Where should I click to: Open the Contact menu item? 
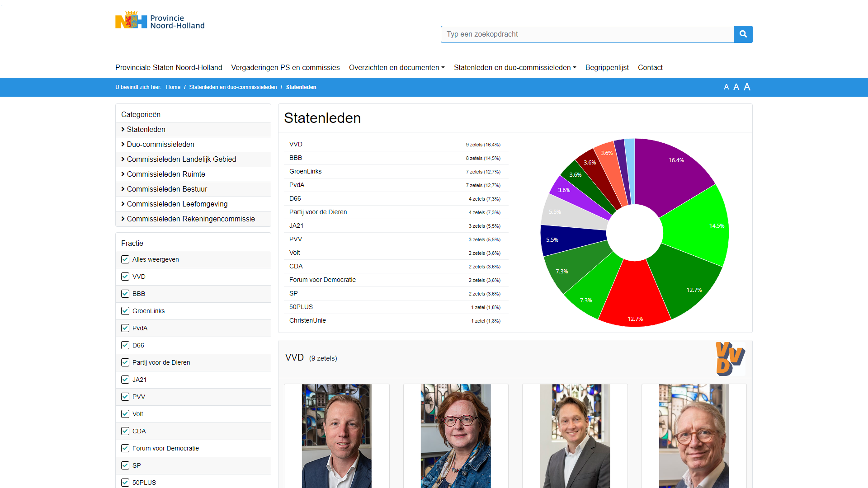(x=650, y=67)
